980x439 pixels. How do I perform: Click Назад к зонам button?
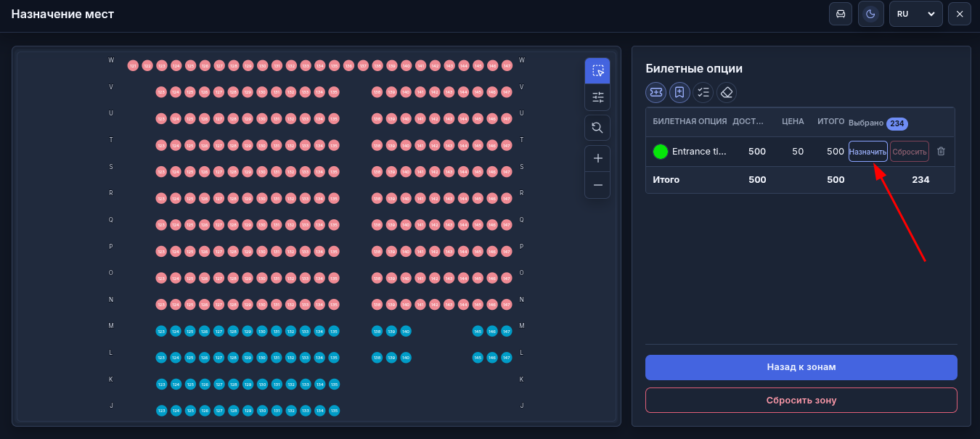[x=801, y=367]
